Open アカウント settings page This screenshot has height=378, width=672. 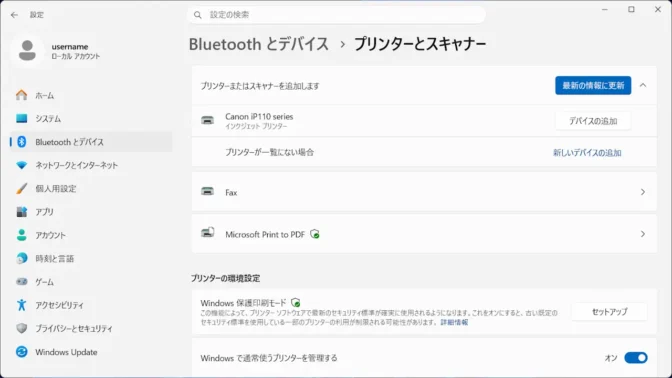[x=91, y=235]
